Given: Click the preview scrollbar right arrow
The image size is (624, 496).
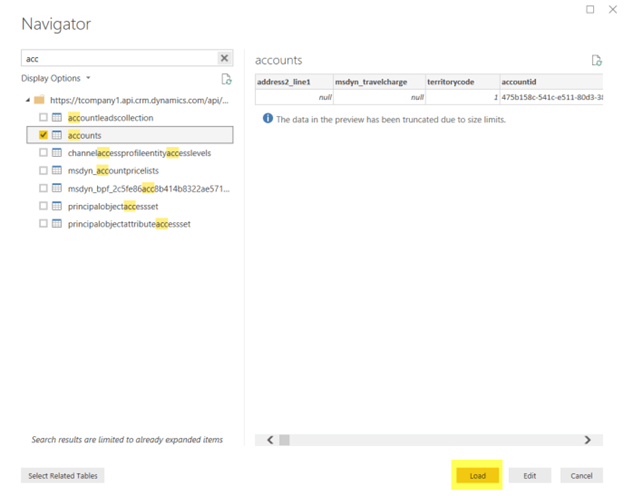Looking at the screenshot, I should 587,440.
